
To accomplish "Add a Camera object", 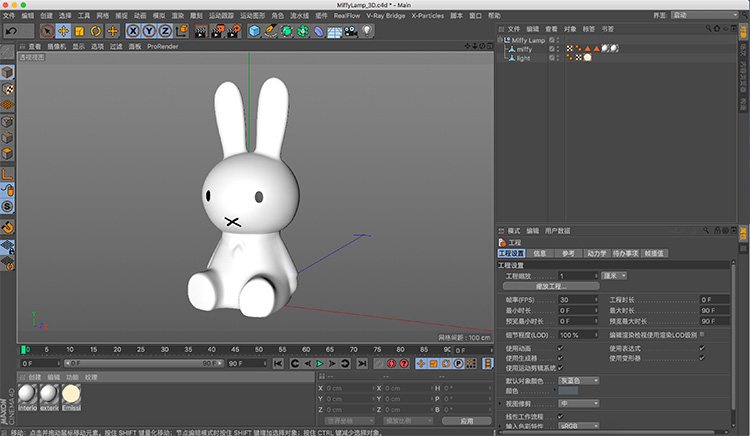I will pos(351,31).
